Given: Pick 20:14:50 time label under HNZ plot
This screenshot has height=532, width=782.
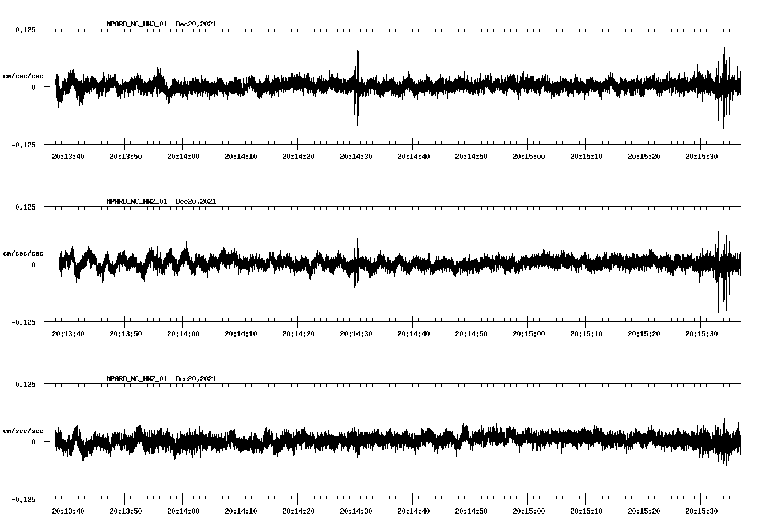Looking at the screenshot, I should coord(471,511).
